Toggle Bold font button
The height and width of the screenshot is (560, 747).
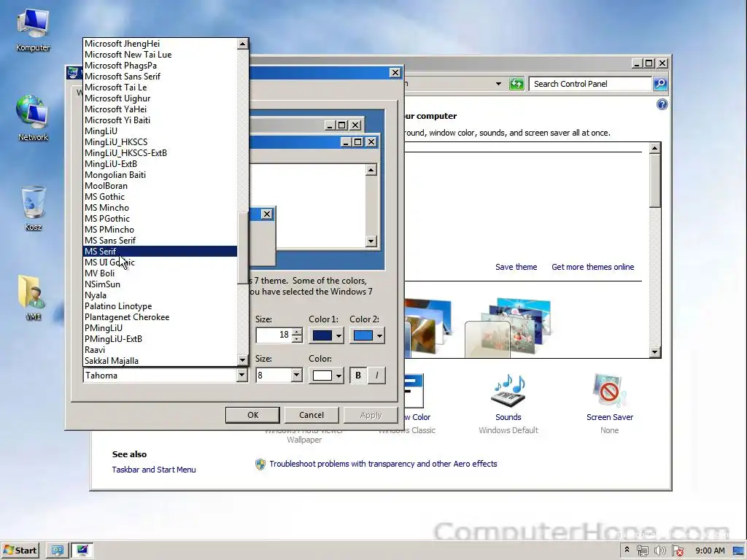click(x=358, y=376)
